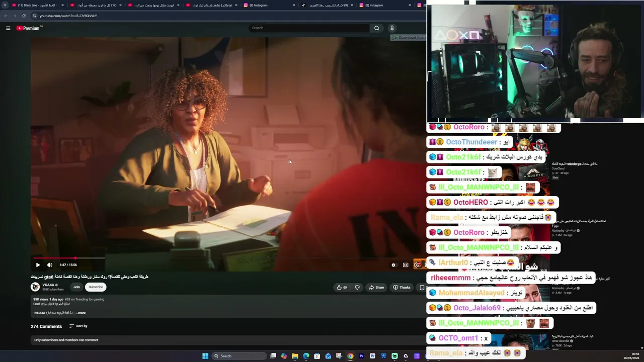Viewport: 644px width, 362px height.
Task: Close the Black Line tab
Action: 63,5
